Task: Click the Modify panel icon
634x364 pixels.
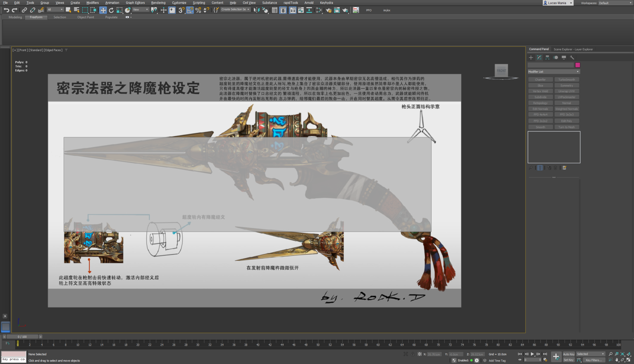Action: pos(539,57)
